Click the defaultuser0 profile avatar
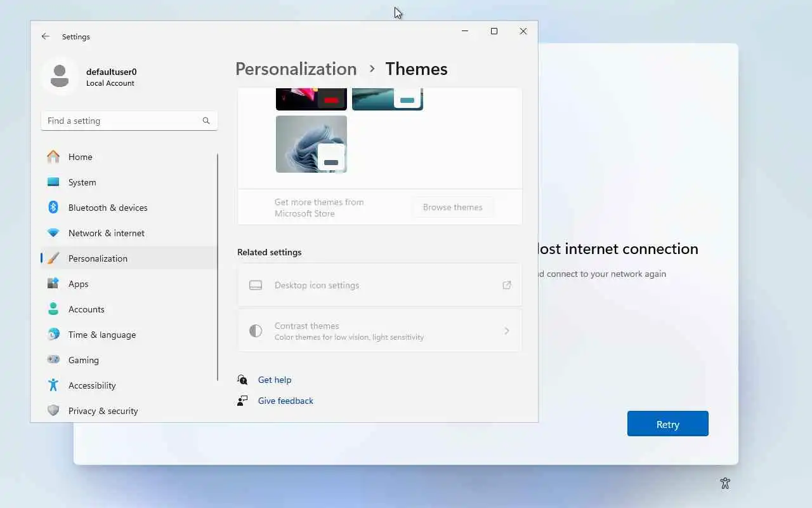 (60, 76)
